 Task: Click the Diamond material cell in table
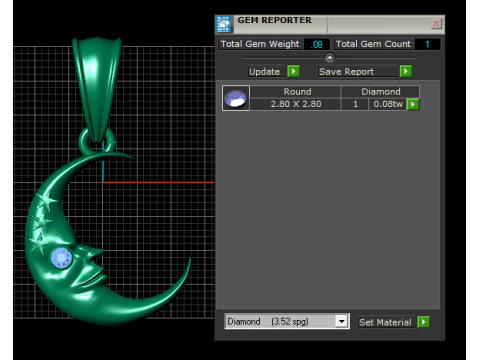click(x=380, y=92)
